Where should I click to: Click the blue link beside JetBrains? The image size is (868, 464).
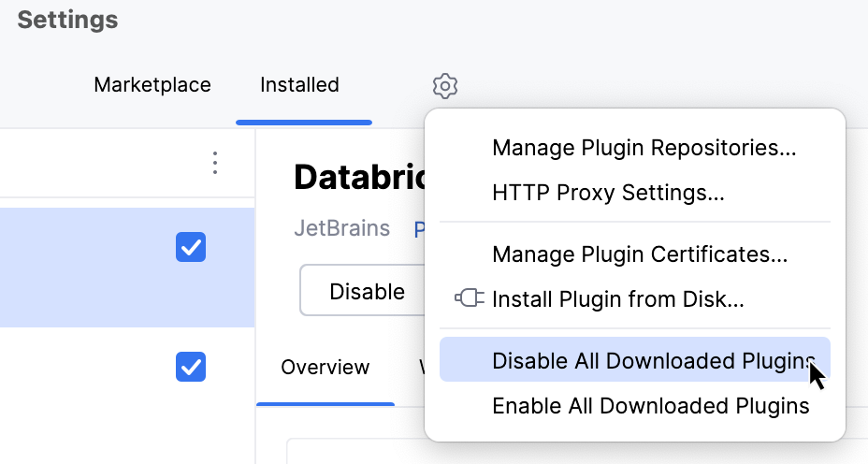pyautogui.click(x=419, y=228)
